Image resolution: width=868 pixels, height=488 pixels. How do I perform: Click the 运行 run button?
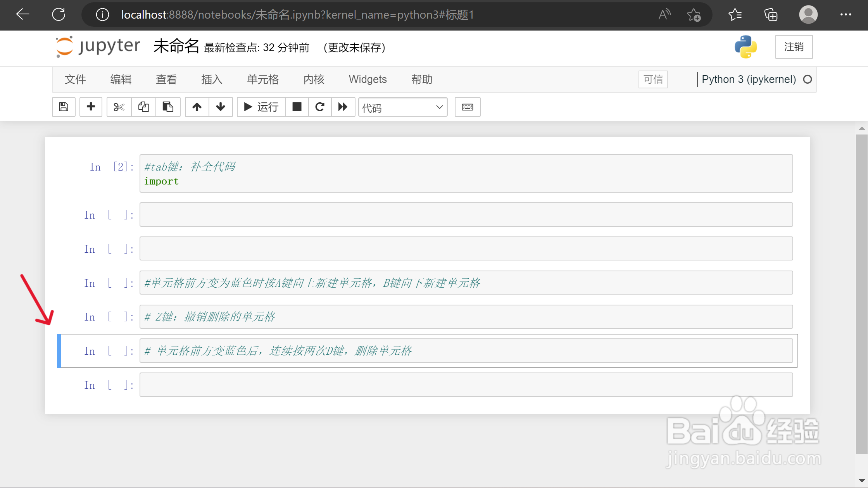pyautogui.click(x=261, y=107)
